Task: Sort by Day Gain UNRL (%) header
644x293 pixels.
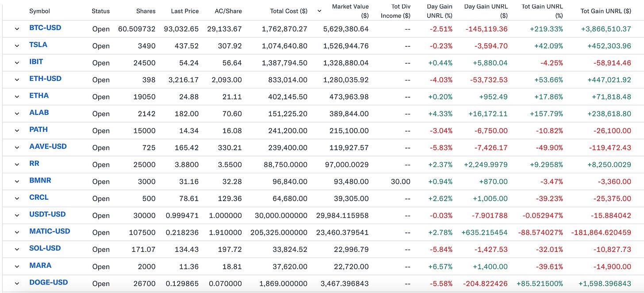Action: click(439, 11)
